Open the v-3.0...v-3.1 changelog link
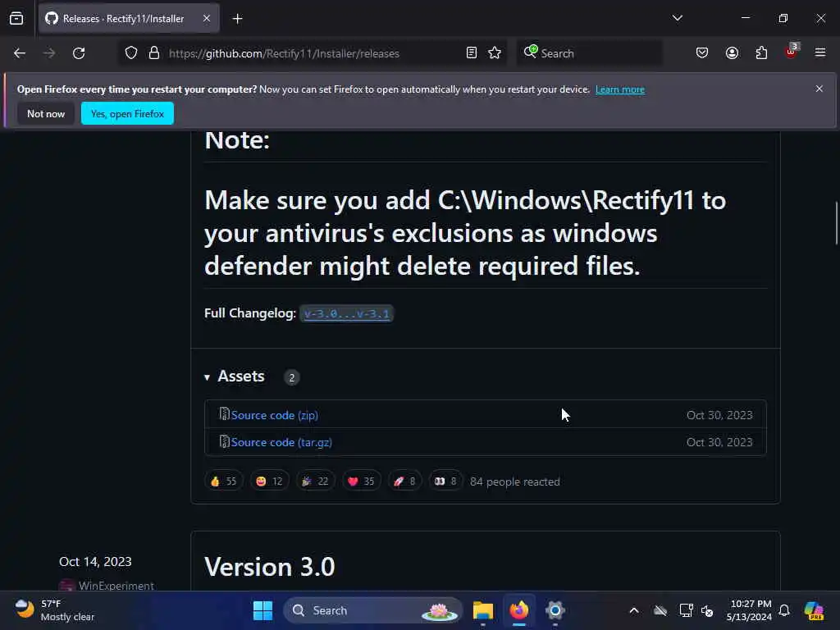 click(347, 313)
